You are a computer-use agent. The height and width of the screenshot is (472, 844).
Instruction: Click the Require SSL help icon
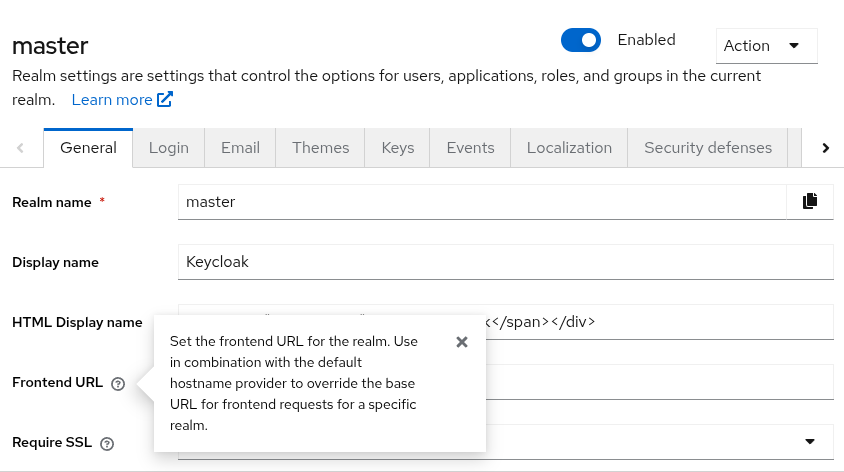(107, 443)
